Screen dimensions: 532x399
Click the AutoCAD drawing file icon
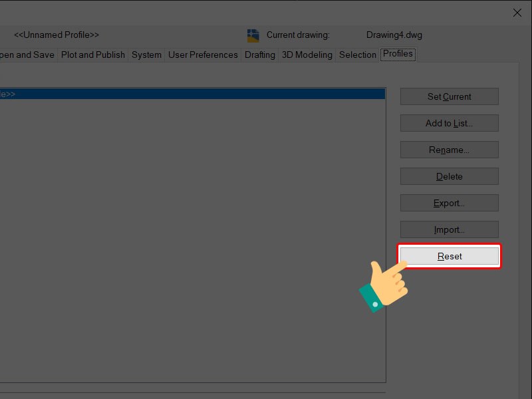pyautogui.click(x=253, y=35)
